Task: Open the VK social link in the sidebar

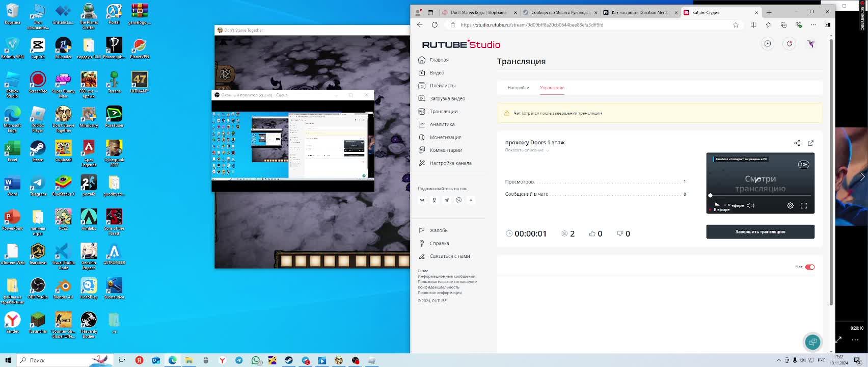Action: coord(422,200)
